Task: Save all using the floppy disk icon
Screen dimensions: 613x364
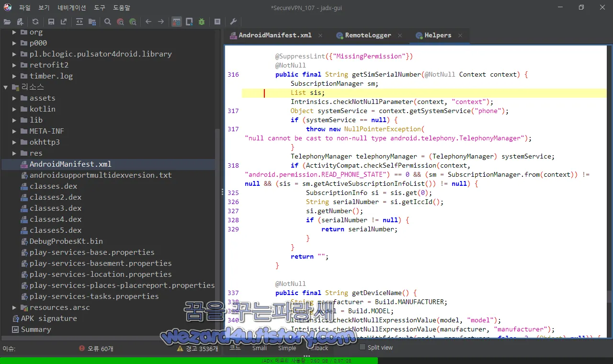Action: click(x=51, y=22)
